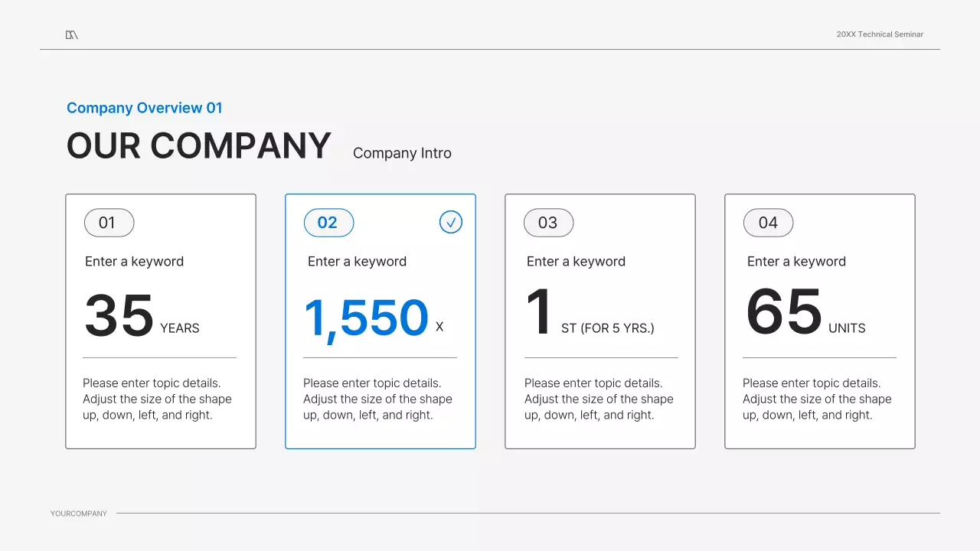Select the OUR COMPANY title text
Viewport: 980px width, 551px height.
pyautogui.click(x=198, y=146)
